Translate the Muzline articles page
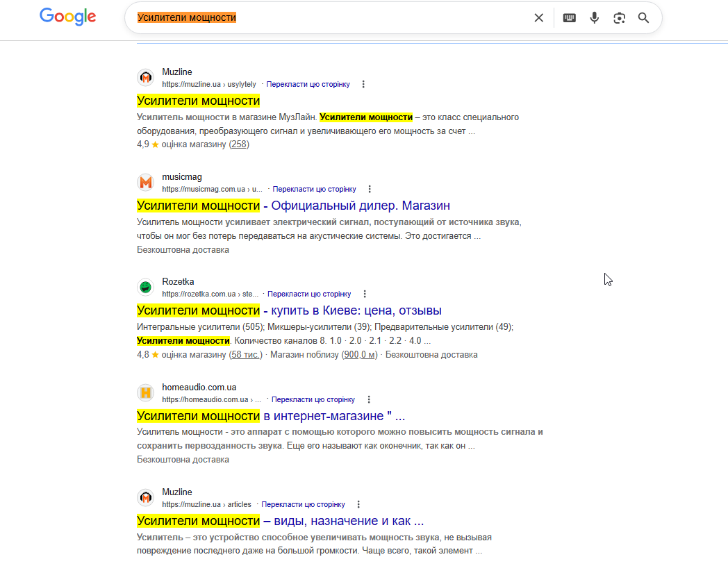Viewport: 728px width, 566px height. click(303, 504)
